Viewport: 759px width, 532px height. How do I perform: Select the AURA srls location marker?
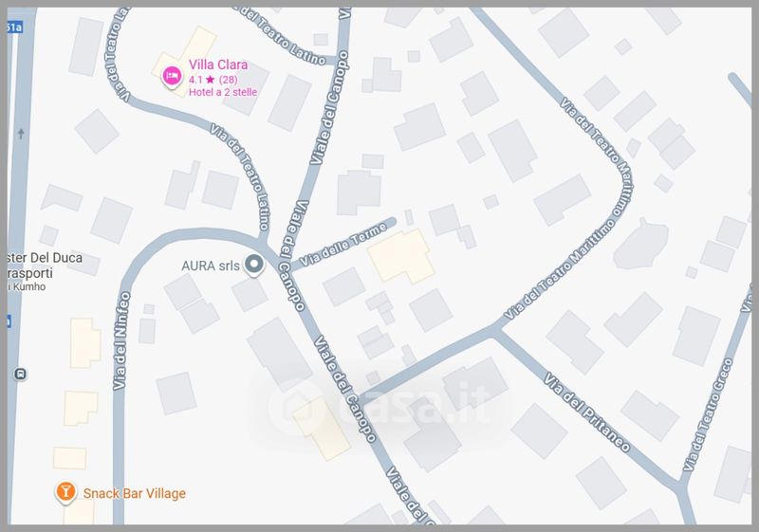tap(253, 265)
